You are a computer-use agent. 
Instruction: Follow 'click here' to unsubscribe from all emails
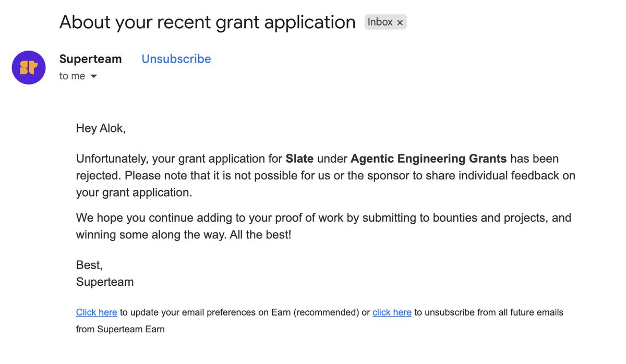392,312
